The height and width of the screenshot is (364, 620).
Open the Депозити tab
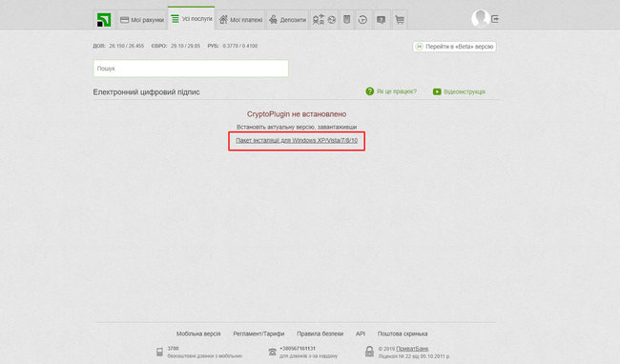coord(287,20)
